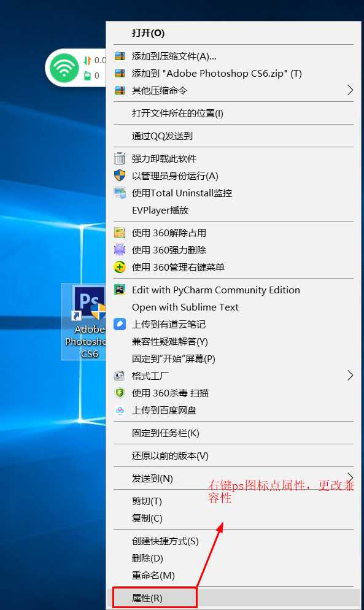Click the trash bin icon beside 强力卸载此软件
Screen dimensions: 364x610
[x=120, y=158]
